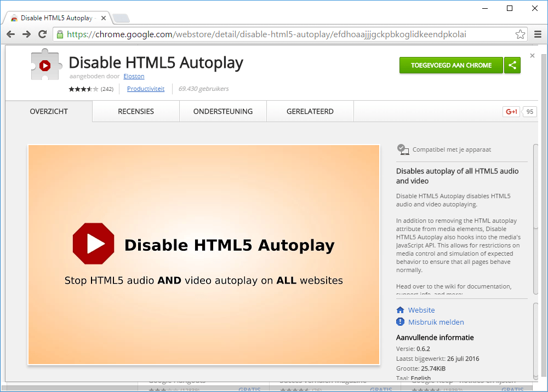Screen dimensions: 548x392
Task: Open the RECENSIES tab
Action: tap(136, 111)
